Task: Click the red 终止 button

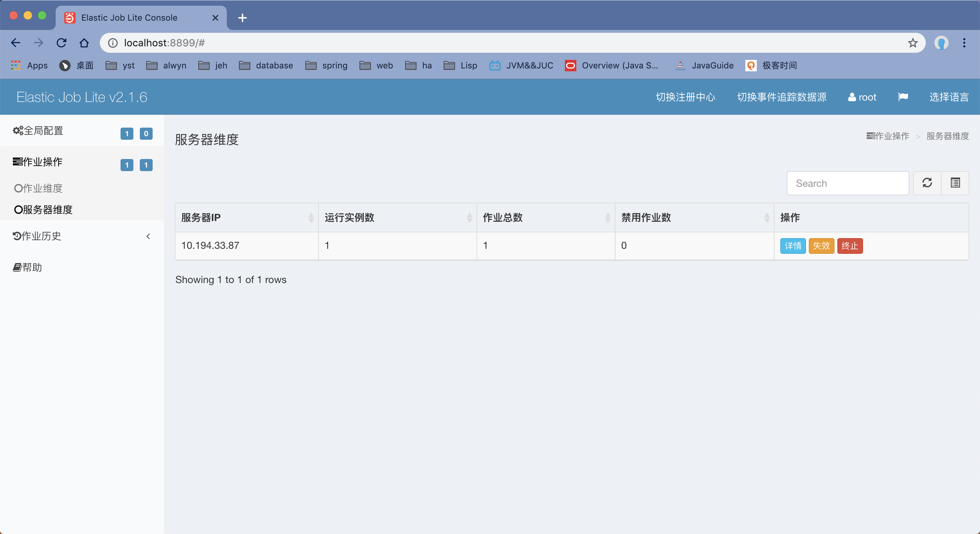Action: pyautogui.click(x=850, y=246)
